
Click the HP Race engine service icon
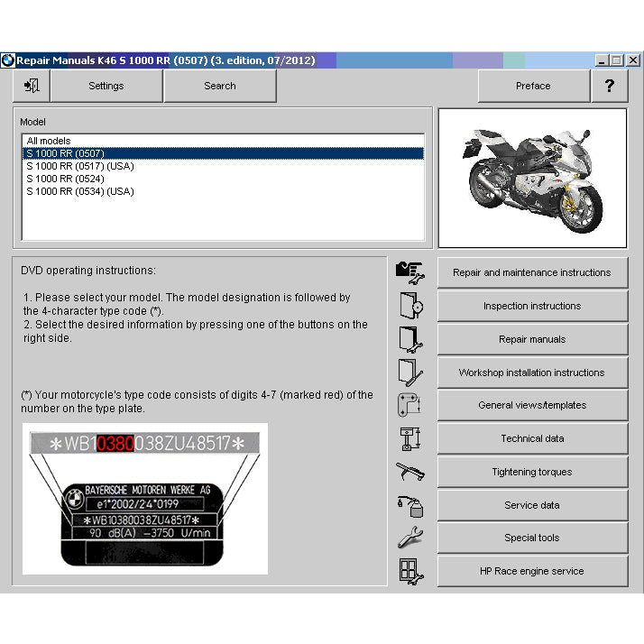point(409,571)
